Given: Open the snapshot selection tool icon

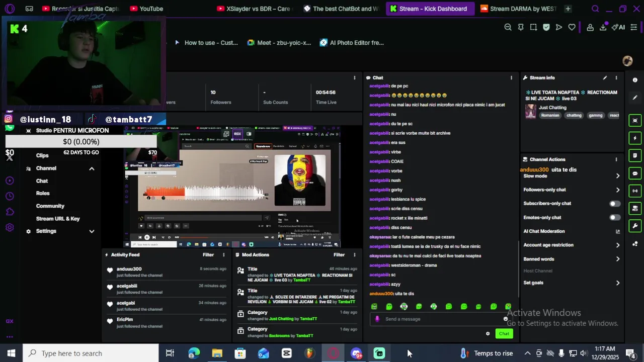Looking at the screenshot, I should click(533, 27).
